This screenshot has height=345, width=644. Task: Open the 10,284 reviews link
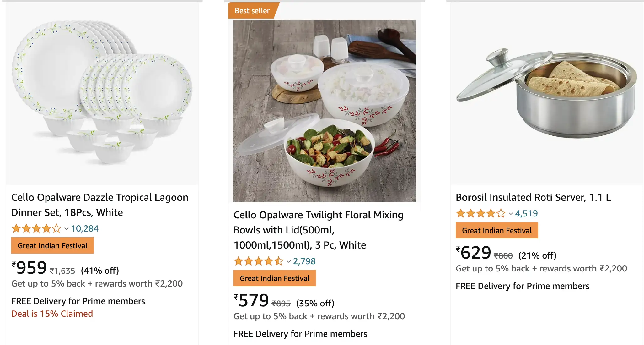pos(84,228)
